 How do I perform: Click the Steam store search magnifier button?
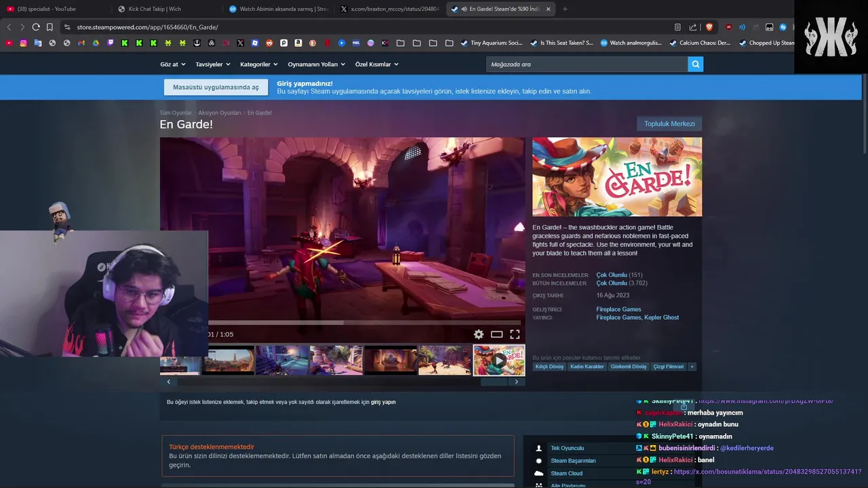coord(695,64)
